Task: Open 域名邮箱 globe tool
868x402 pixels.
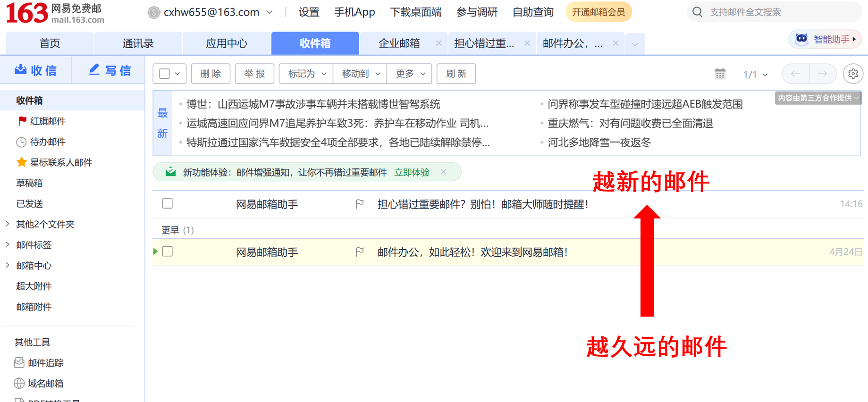Action: tap(39, 384)
